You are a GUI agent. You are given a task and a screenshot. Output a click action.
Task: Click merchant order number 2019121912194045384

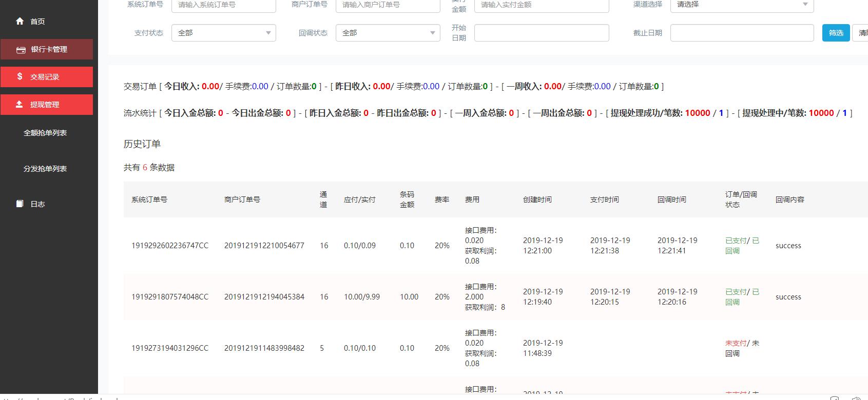(x=264, y=297)
